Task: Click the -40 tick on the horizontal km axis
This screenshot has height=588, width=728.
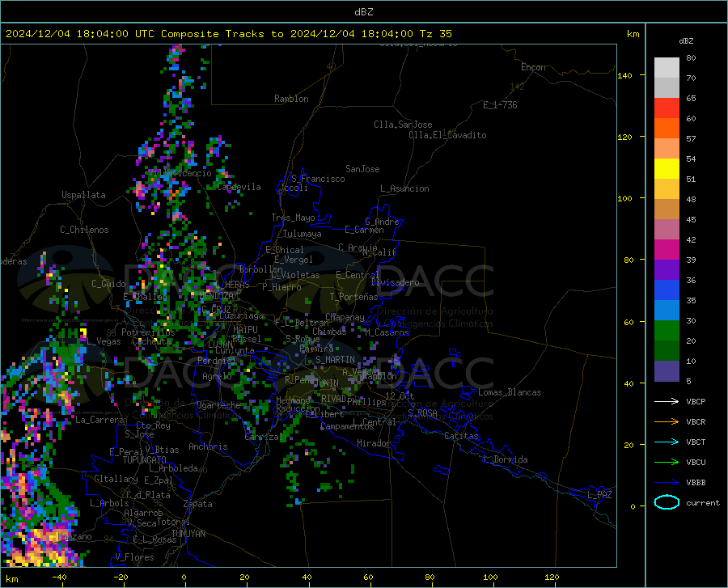Action: (59, 577)
